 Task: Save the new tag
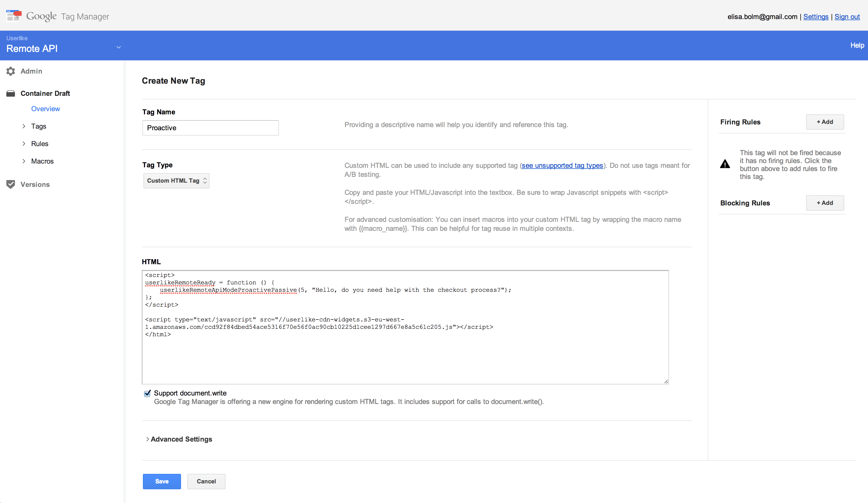(x=162, y=481)
